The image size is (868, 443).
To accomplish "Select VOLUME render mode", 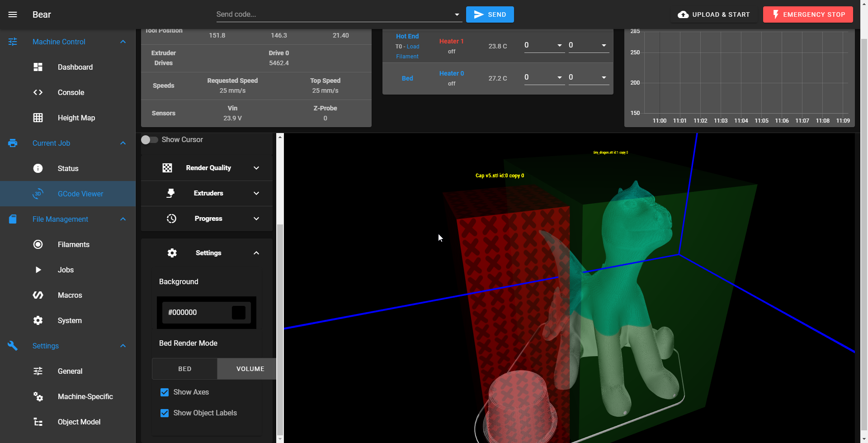I will coord(247,369).
